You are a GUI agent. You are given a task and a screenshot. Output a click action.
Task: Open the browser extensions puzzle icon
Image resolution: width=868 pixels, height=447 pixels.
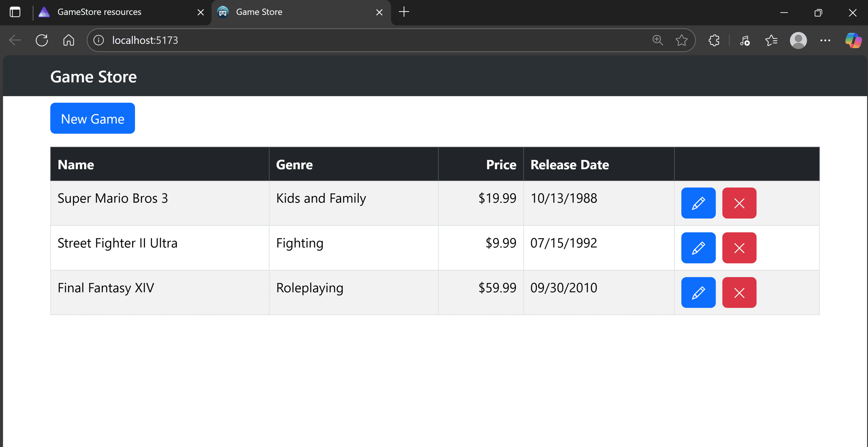click(714, 40)
